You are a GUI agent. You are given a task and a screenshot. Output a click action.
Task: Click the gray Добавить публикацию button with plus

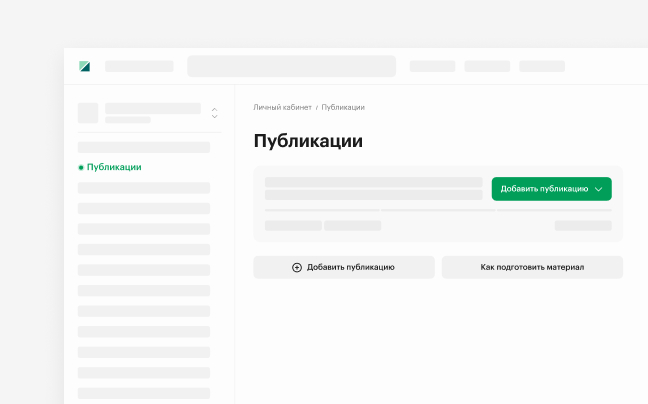coord(344,267)
